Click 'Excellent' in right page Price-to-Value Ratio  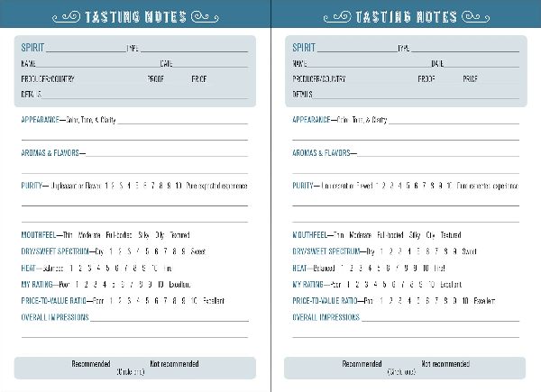[481, 300]
